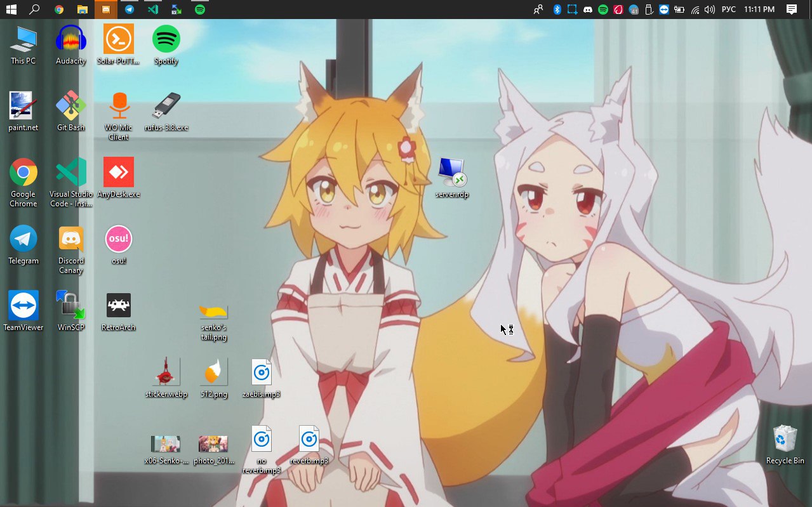
Task: Open the Spotify desktop shortcut
Action: coord(166,46)
